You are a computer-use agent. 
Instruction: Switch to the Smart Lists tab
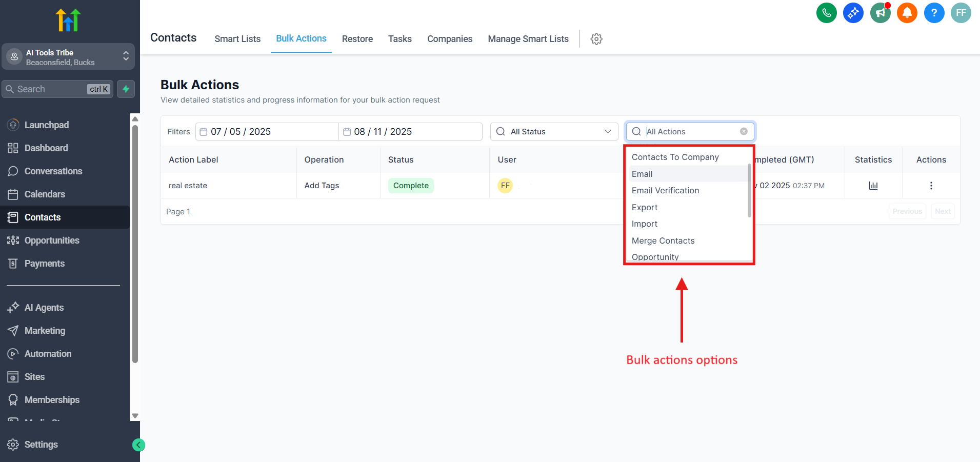click(237, 38)
